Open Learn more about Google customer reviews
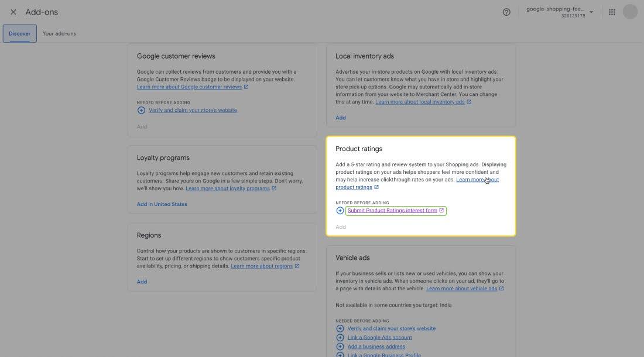Image resolution: width=644 pixels, height=357 pixels. coord(189,87)
